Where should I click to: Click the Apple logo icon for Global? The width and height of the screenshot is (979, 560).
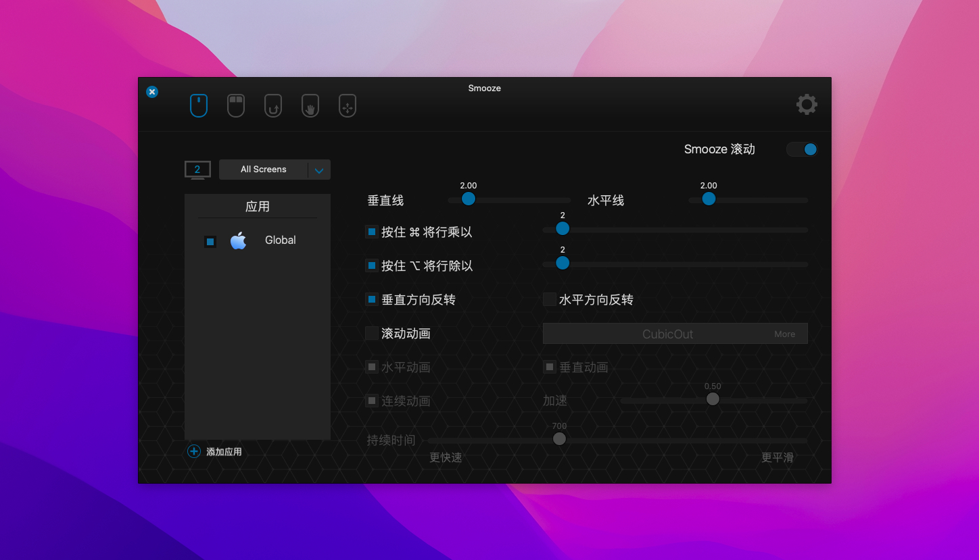pyautogui.click(x=238, y=240)
